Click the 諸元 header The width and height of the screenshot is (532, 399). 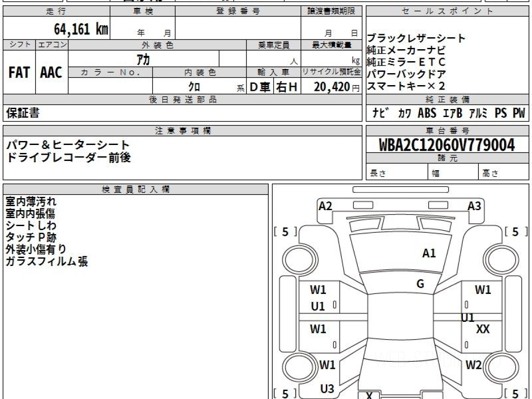click(x=447, y=159)
